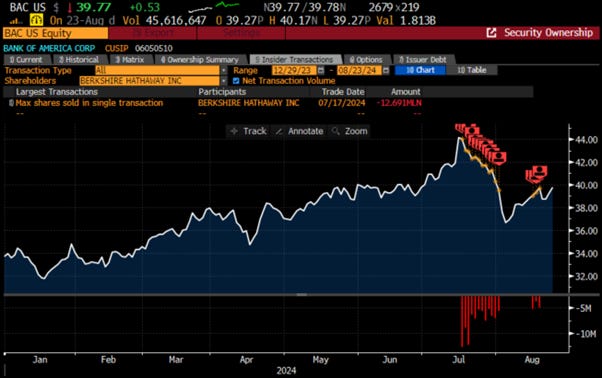602x378 pixels.
Task: Switch to the Matrix tab
Action: click(x=130, y=60)
